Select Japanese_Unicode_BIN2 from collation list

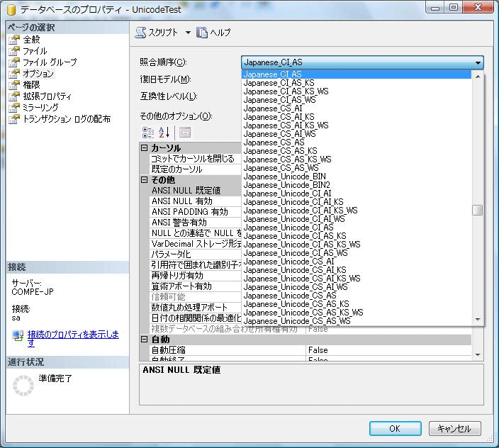(281, 184)
